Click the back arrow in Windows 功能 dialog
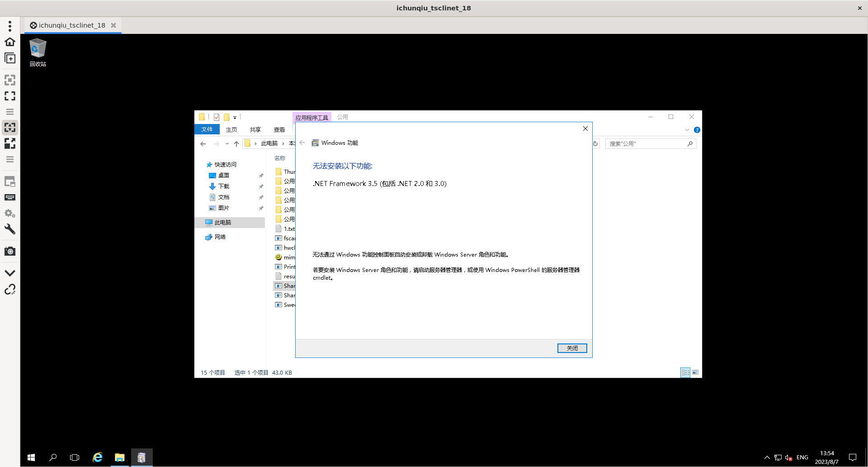 (x=302, y=143)
